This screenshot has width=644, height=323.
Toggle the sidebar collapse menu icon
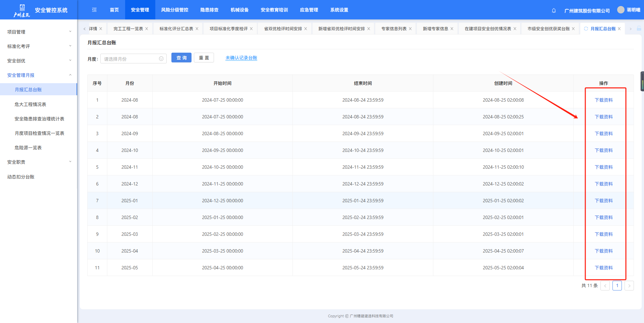(94, 10)
